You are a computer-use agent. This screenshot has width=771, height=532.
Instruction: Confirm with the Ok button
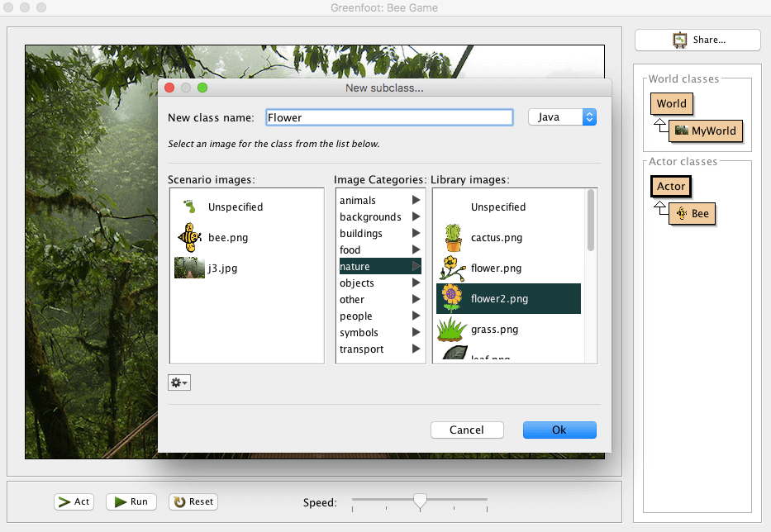tap(559, 430)
